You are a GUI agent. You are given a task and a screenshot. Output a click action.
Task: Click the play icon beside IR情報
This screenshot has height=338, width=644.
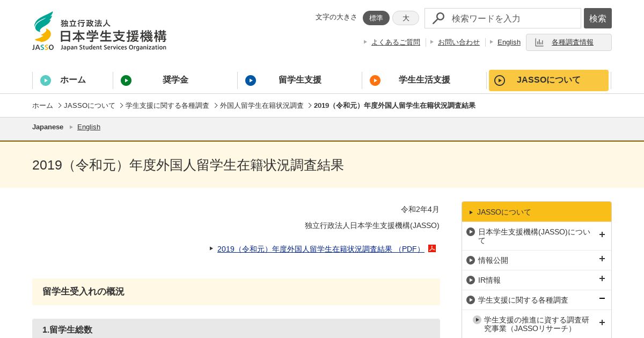(471, 280)
